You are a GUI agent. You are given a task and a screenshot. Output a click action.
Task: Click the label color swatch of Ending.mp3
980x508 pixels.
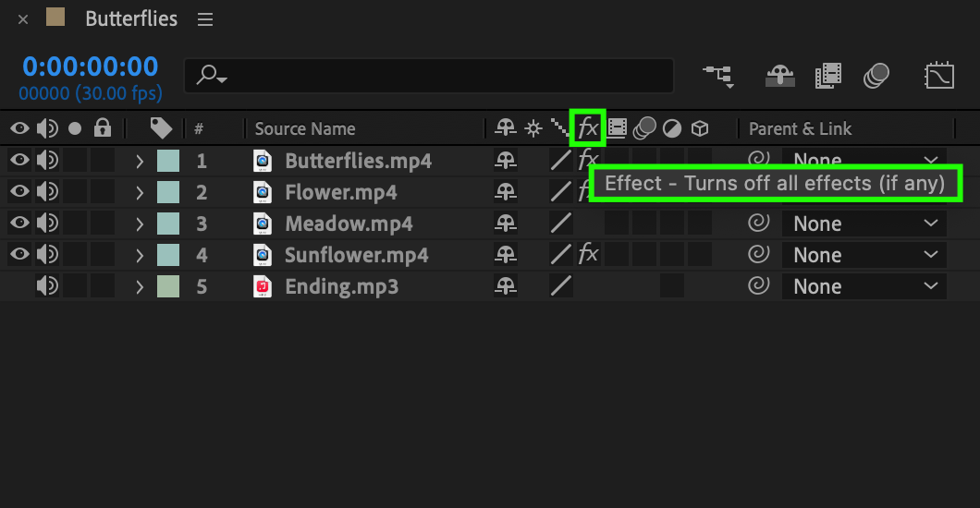pyautogui.click(x=168, y=286)
